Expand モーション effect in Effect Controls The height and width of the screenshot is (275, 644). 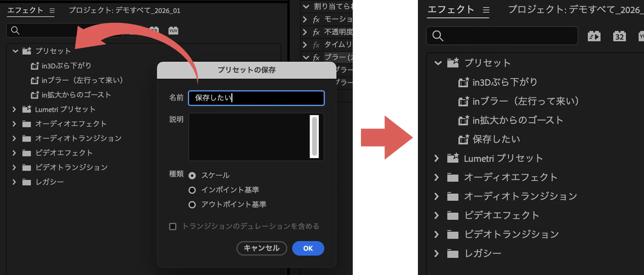305,19
